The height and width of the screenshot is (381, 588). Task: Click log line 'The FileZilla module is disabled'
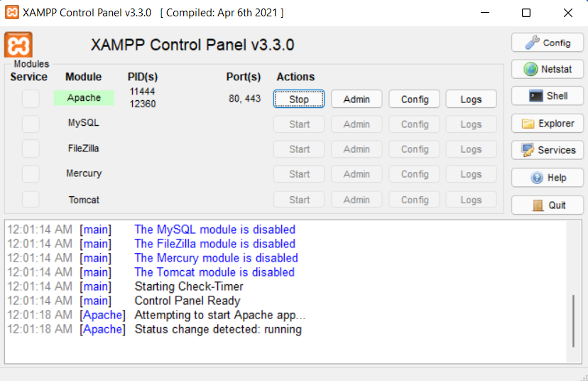[x=215, y=244]
